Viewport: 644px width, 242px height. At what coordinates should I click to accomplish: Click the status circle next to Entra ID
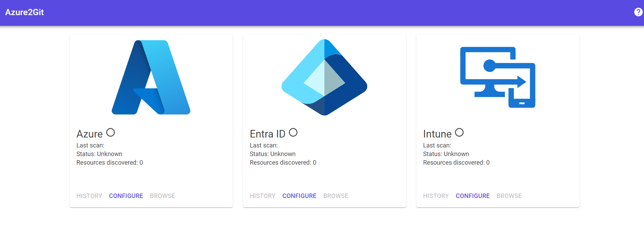(x=293, y=132)
